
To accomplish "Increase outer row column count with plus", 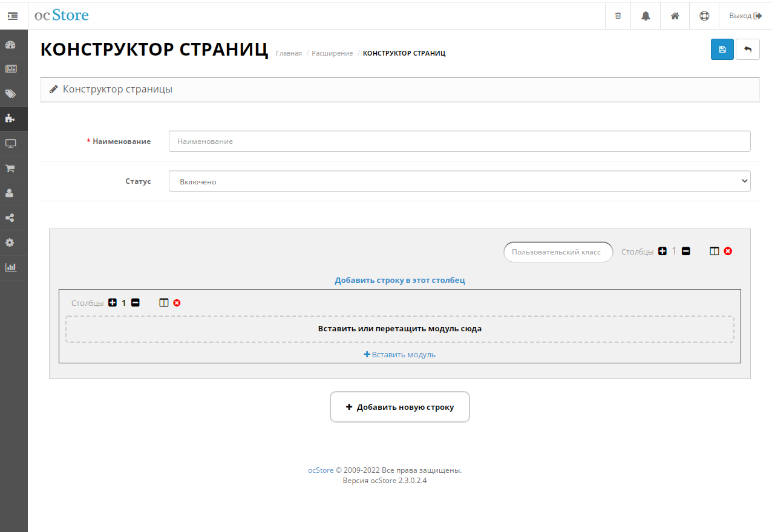I will click(662, 251).
